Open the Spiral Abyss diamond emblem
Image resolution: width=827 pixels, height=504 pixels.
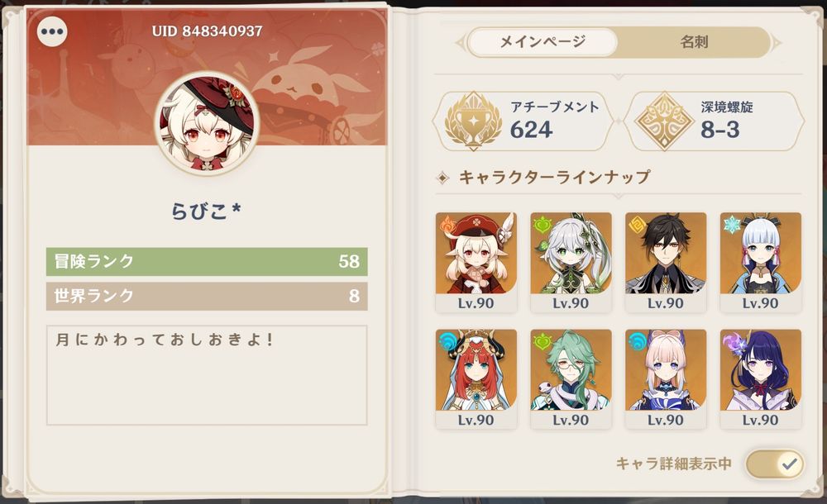click(x=665, y=121)
